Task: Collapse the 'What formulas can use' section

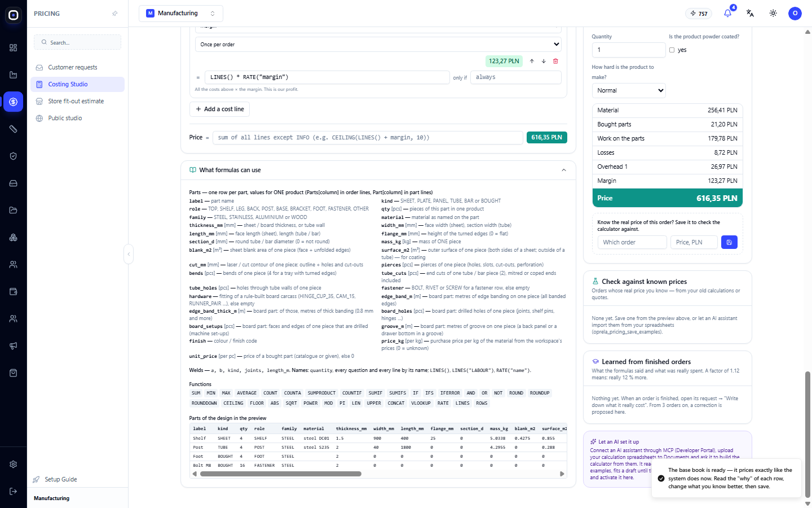Action: (564, 170)
